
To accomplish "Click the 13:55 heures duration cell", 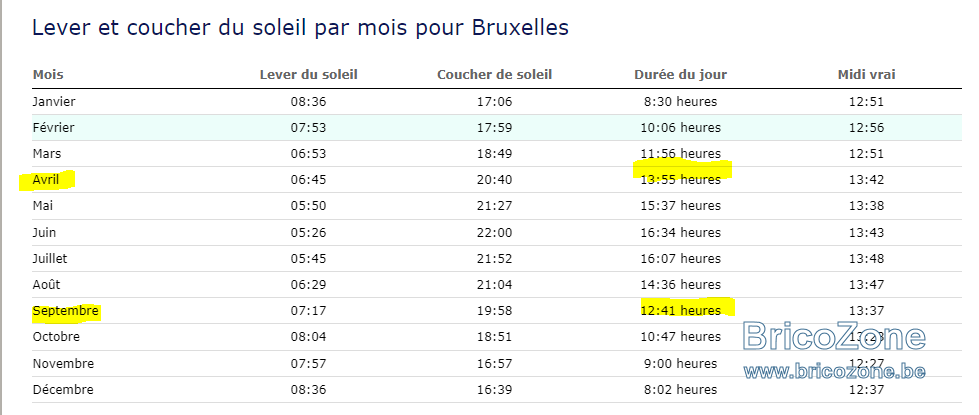I will pyautogui.click(x=681, y=180).
